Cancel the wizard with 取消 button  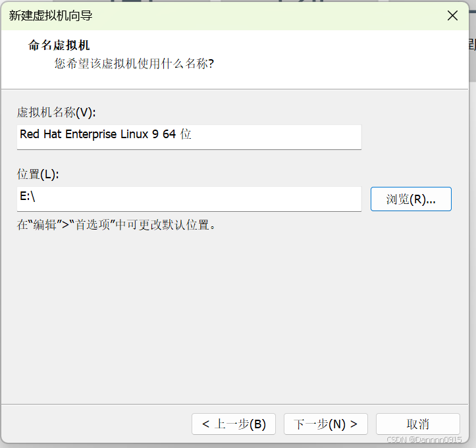(x=417, y=424)
